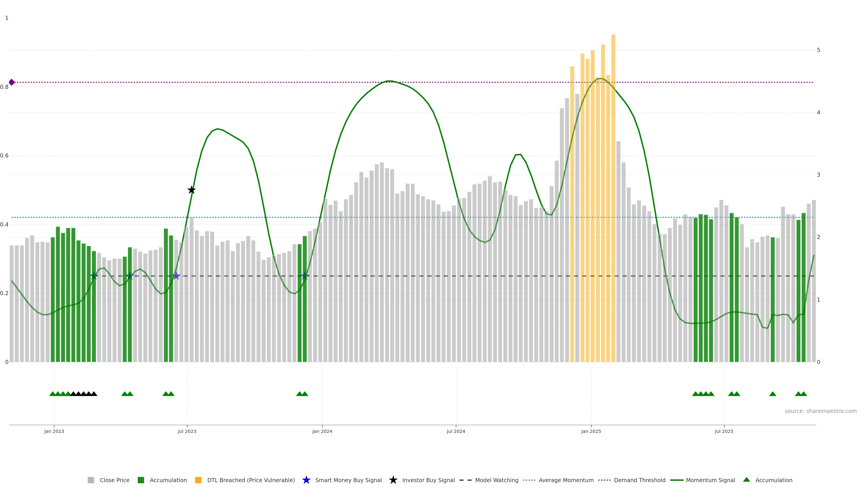Toggle Close Price series in legend
868x488 pixels.
114,480
